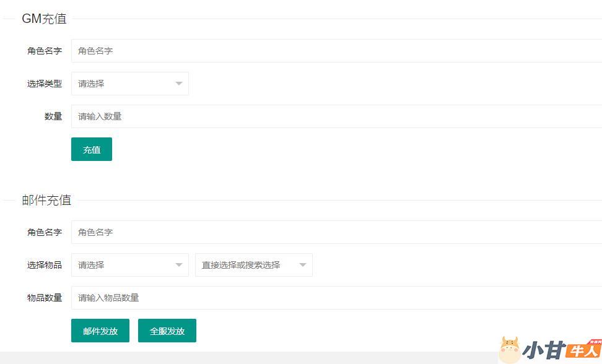This screenshot has height=364, width=602.
Task: Click the GM充值 section heading
Action: [x=44, y=19]
